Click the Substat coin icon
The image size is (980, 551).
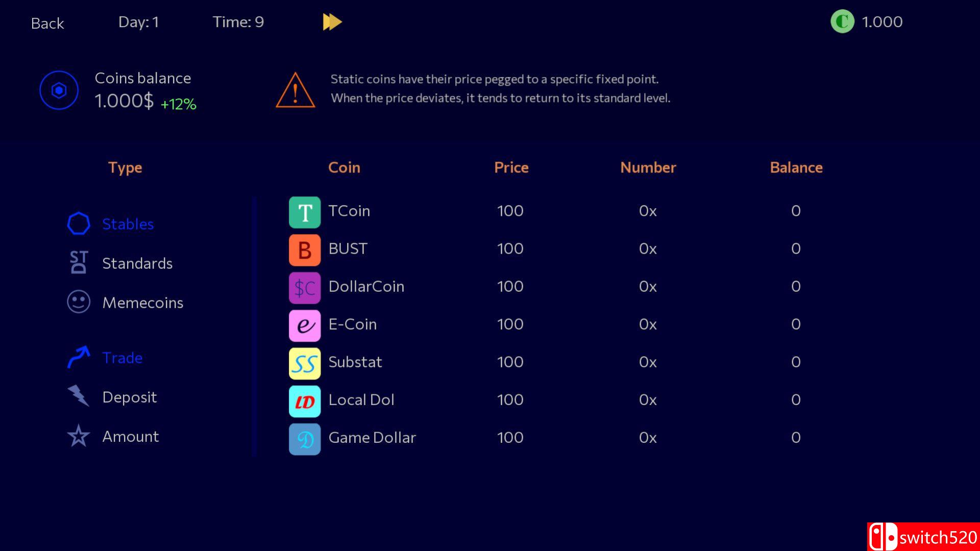304,363
